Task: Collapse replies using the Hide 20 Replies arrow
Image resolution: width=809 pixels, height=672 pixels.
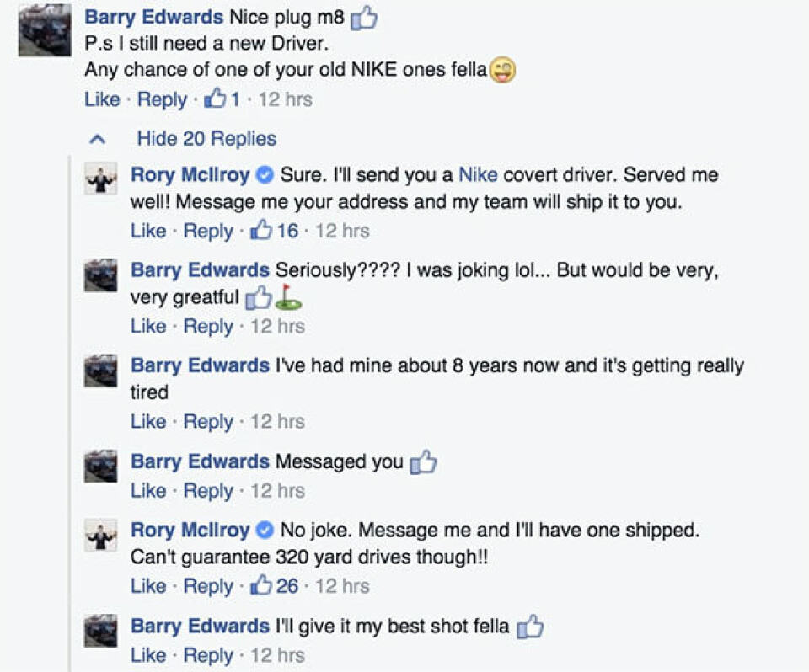Action: click(x=98, y=139)
